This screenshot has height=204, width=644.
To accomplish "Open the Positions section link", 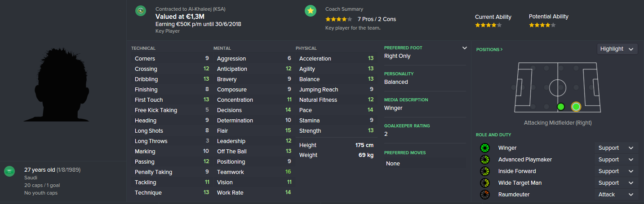I will click(x=489, y=49).
